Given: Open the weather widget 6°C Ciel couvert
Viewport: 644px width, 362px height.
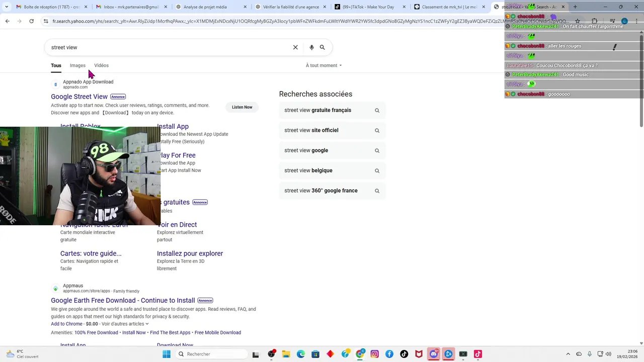Looking at the screenshot, I should point(21,354).
